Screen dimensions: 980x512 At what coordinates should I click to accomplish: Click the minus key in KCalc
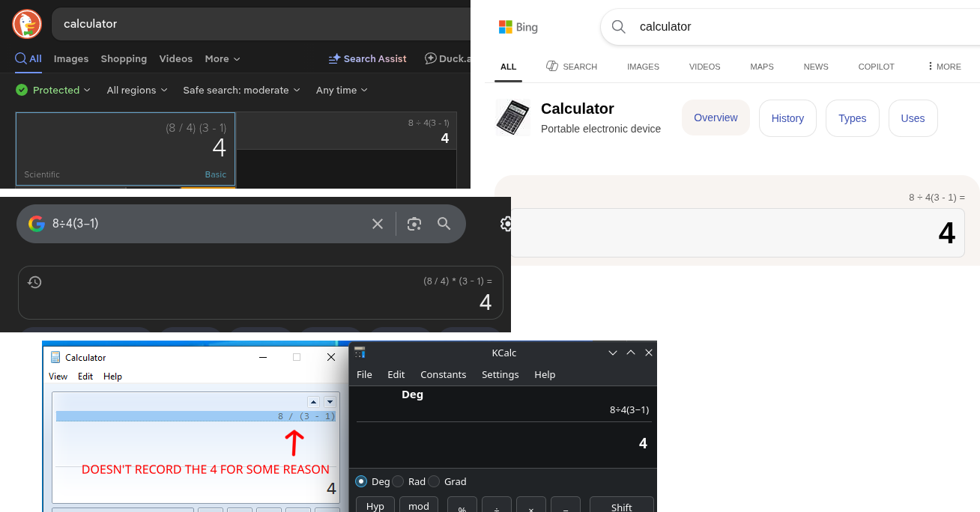click(565, 506)
